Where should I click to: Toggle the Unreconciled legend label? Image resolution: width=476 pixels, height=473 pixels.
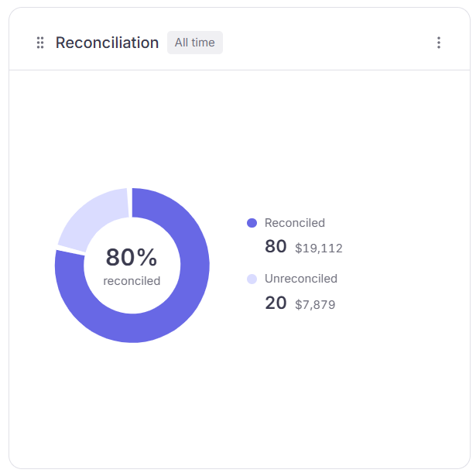pos(301,279)
